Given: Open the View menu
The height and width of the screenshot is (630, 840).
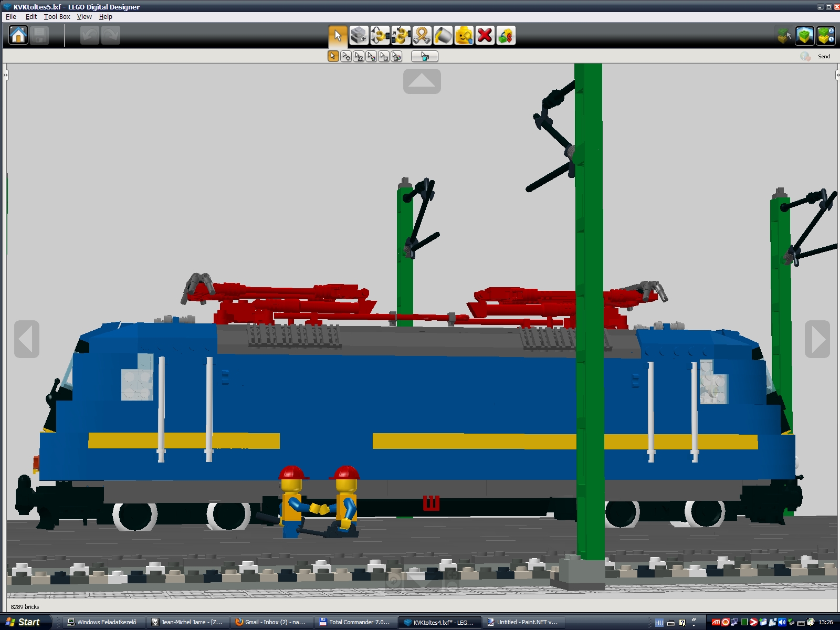Looking at the screenshot, I should point(84,17).
